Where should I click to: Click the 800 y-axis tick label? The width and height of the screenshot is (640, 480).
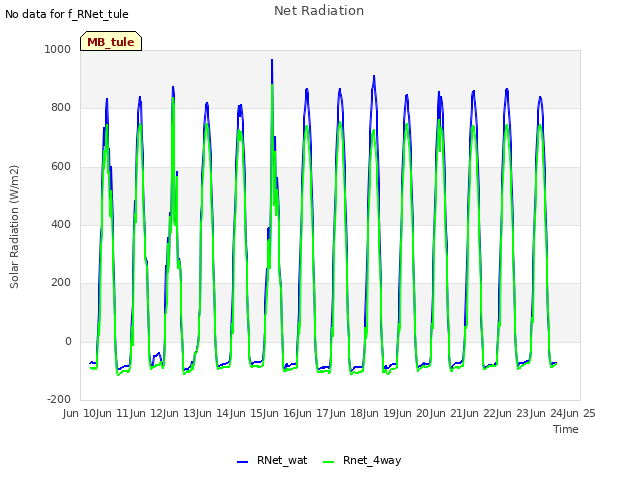(x=61, y=108)
